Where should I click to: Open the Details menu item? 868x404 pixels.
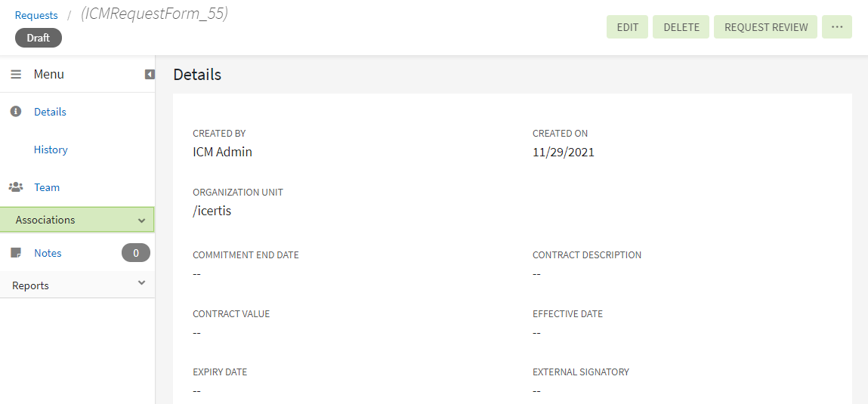point(50,112)
